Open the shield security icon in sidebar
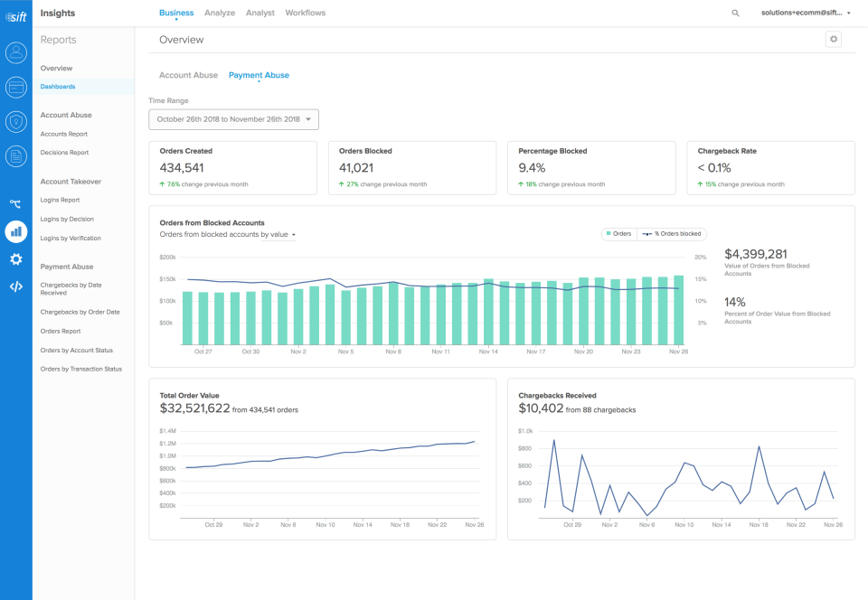The width and height of the screenshot is (868, 600). point(15,122)
